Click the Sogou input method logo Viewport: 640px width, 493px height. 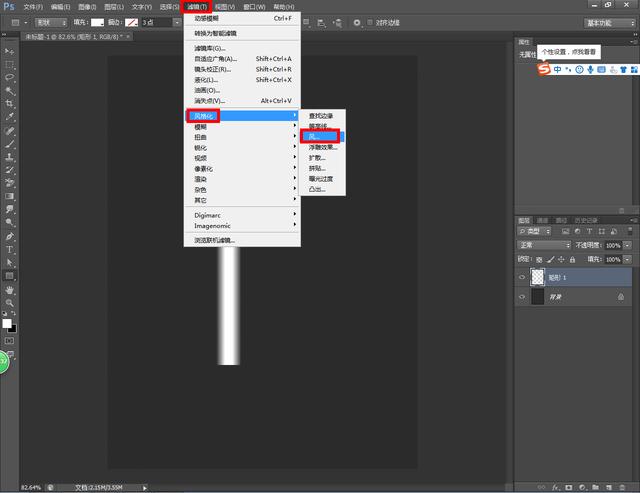pyautogui.click(x=543, y=69)
